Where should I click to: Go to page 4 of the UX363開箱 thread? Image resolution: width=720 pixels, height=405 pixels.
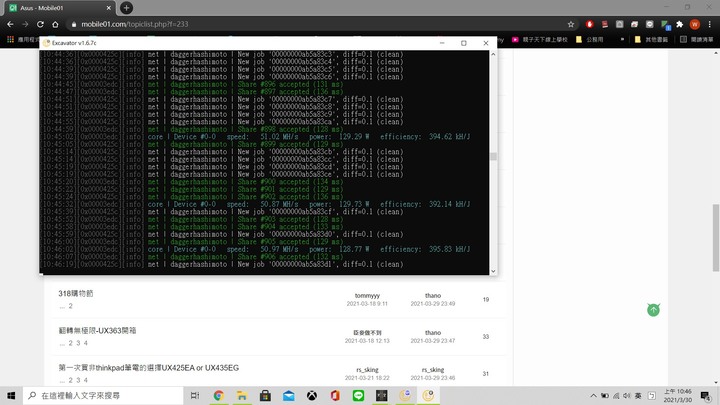(x=85, y=343)
